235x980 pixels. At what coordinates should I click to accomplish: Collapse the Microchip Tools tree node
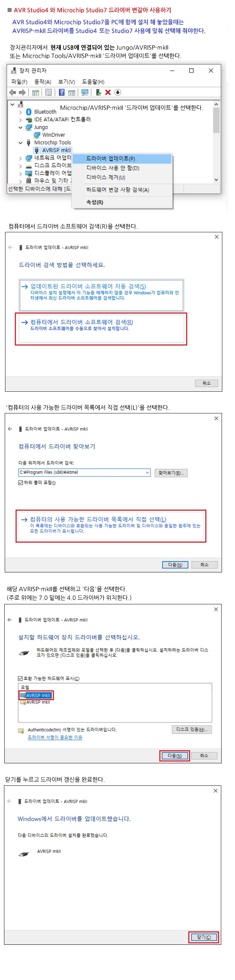pos(21,143)
